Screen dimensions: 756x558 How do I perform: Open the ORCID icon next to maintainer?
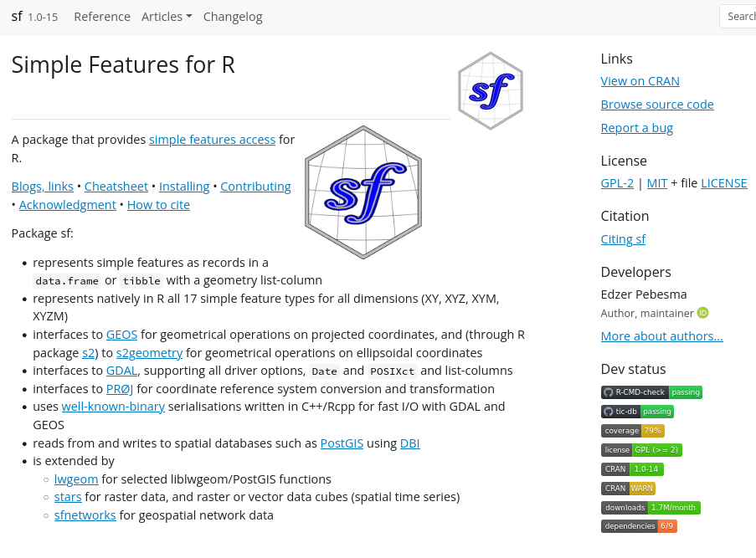[703, 313]
